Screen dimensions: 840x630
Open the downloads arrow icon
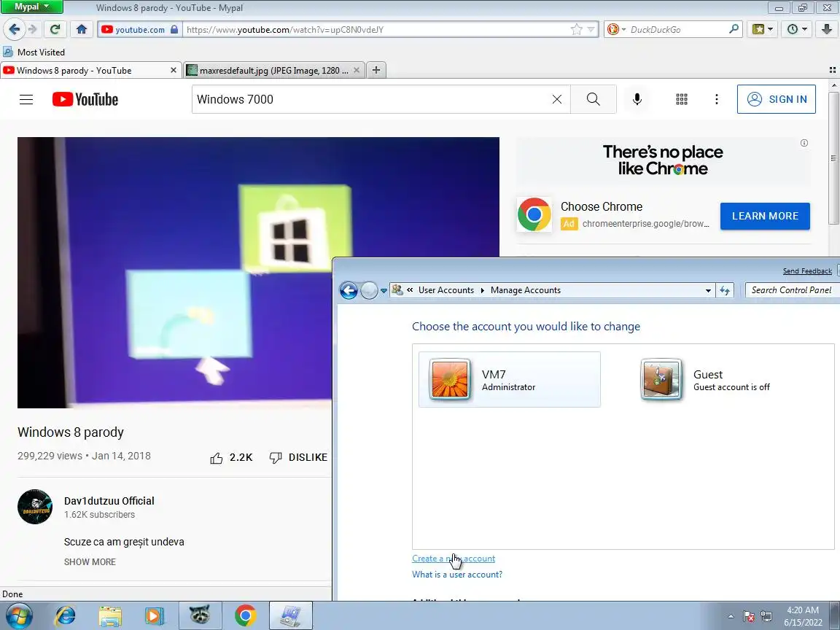[x=827, y=29]
